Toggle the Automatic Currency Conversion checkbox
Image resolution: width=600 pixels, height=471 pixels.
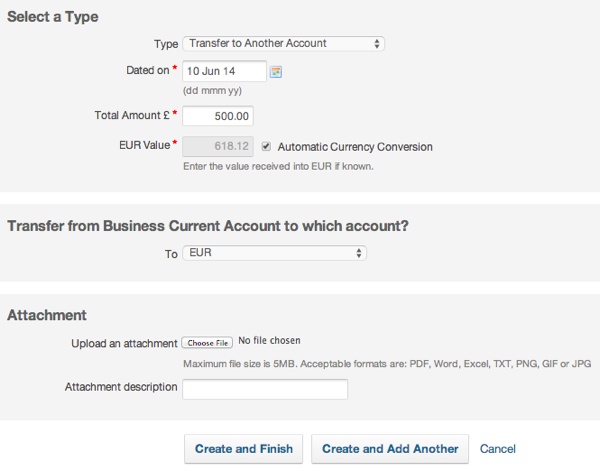266,146
